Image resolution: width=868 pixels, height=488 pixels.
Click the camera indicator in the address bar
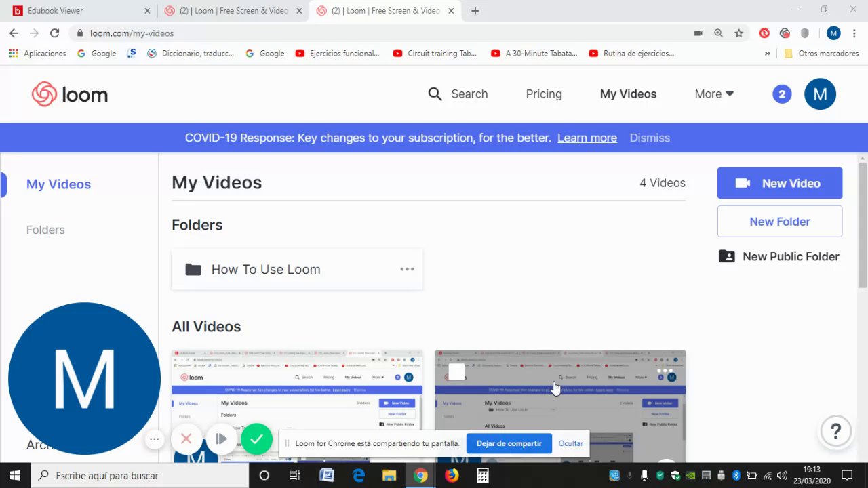point(698,33)
